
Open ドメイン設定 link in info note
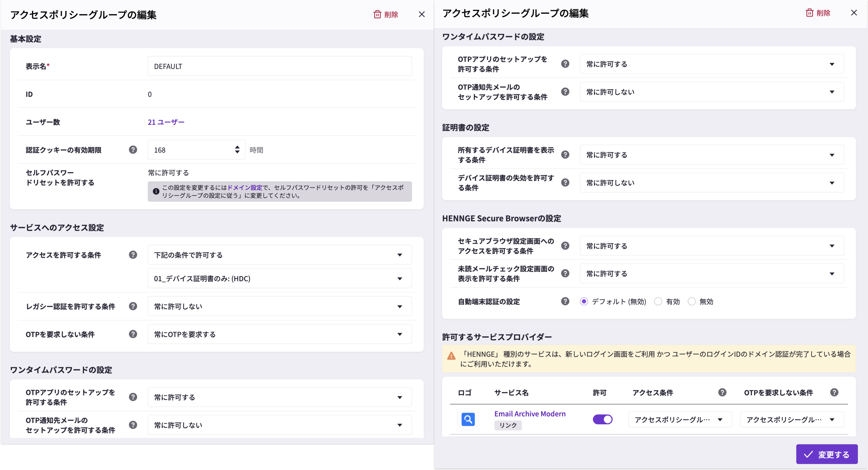pos(245,188)
